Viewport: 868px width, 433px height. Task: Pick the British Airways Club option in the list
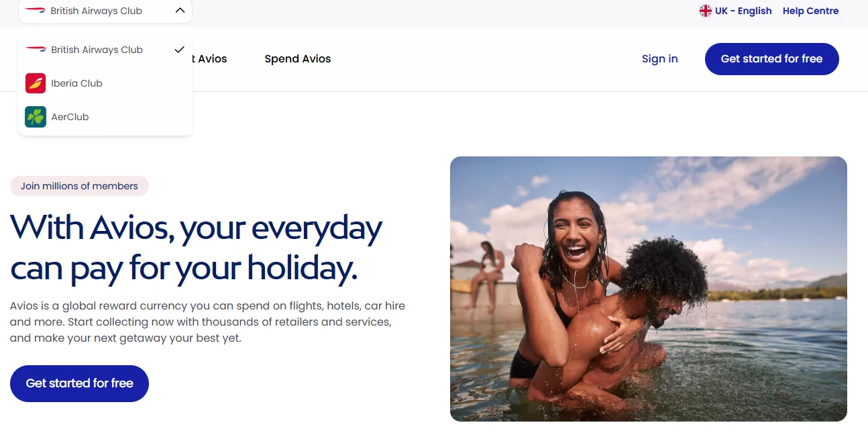105,50
